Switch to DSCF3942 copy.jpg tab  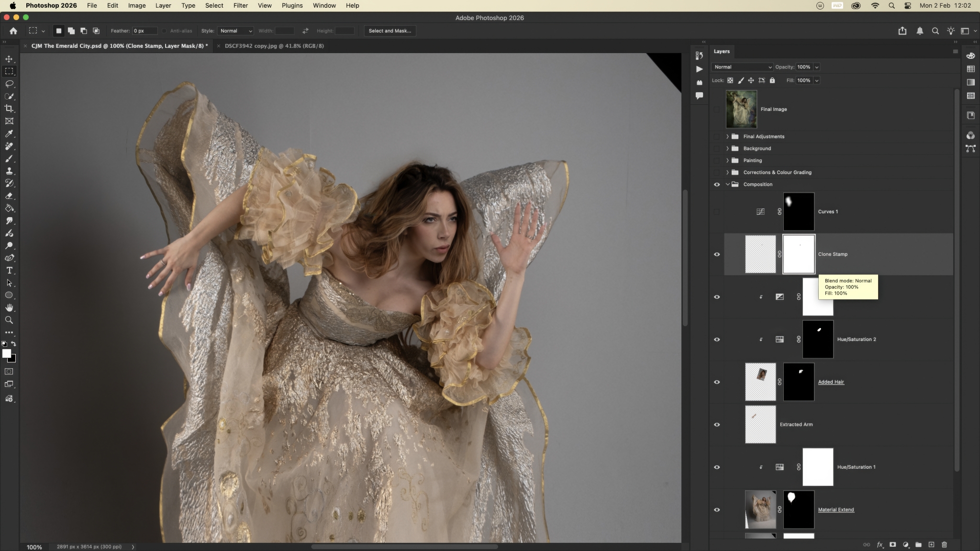274,46
